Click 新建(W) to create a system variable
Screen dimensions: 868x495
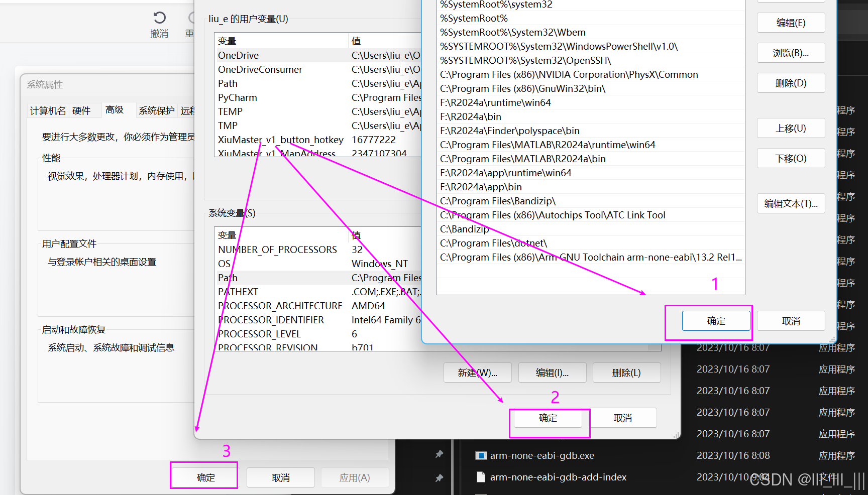(477, 373)
